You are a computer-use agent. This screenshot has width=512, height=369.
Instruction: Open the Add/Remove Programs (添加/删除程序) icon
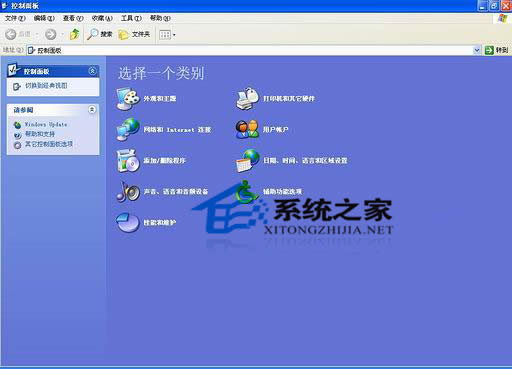tap(128, 161)
